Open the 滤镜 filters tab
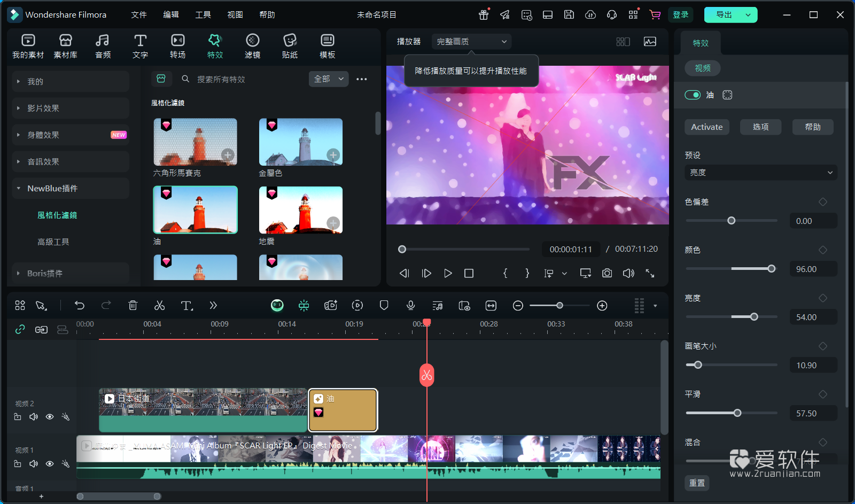The height and width of the screenshot is (504, 855). 252,46
